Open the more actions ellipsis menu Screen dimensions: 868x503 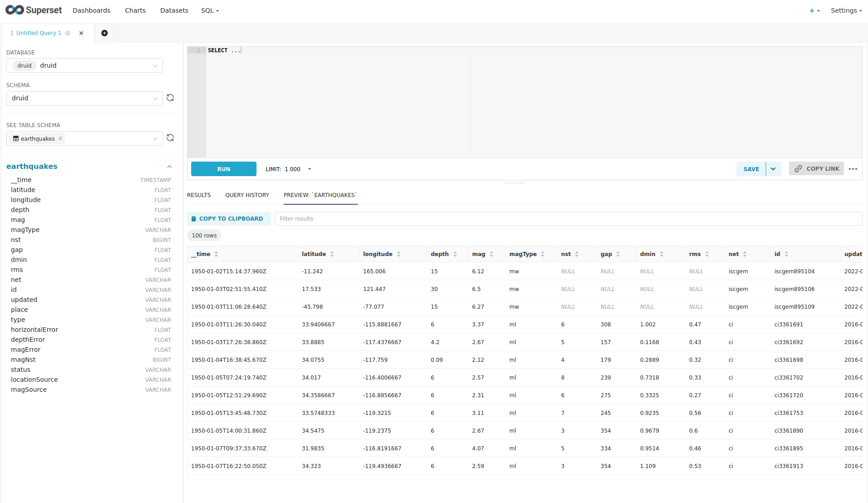tap(853, 169)
